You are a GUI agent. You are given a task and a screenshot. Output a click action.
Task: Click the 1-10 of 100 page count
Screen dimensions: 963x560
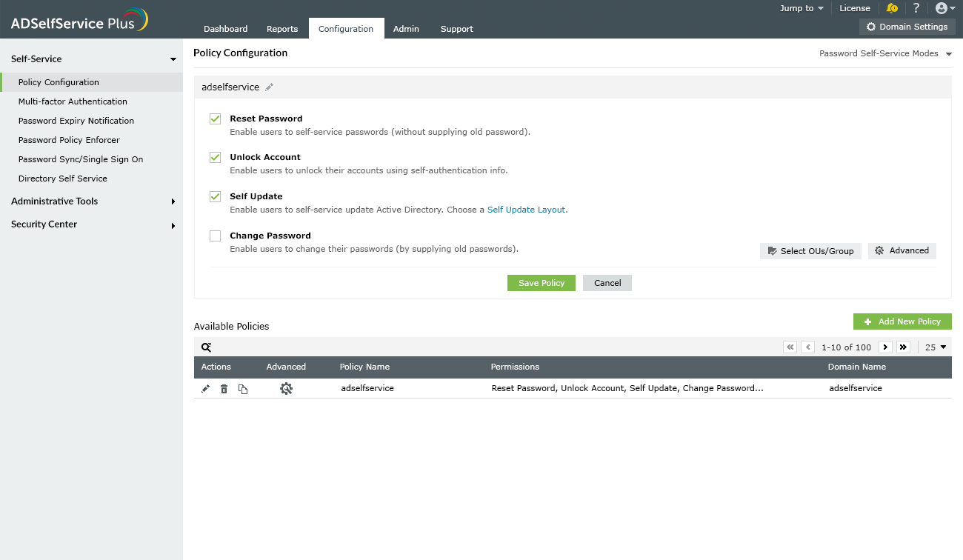847,347
